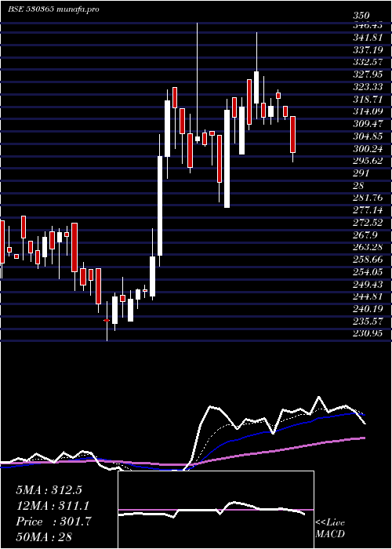
Task: Click the 254.05 price axis label
Action: (x=367, y=272)
